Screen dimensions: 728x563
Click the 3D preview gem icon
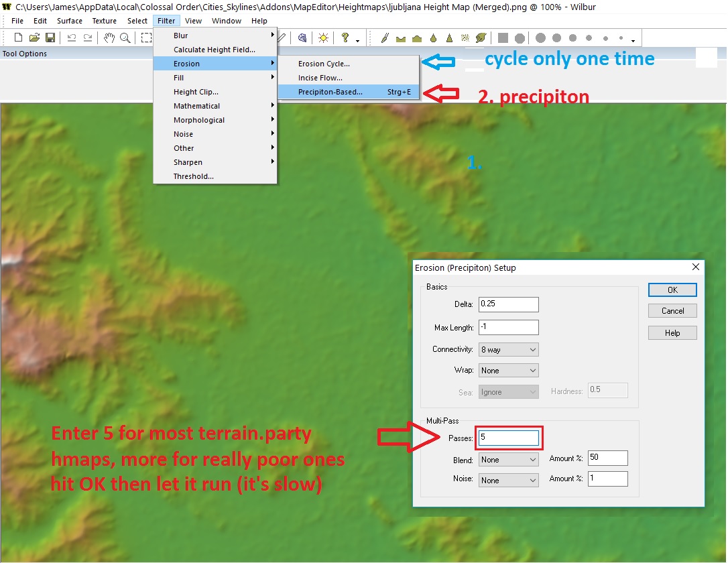[x=302, y=38]
